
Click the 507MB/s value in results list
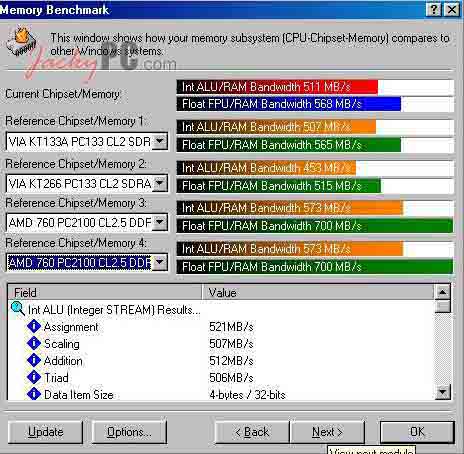pos(231,343)
